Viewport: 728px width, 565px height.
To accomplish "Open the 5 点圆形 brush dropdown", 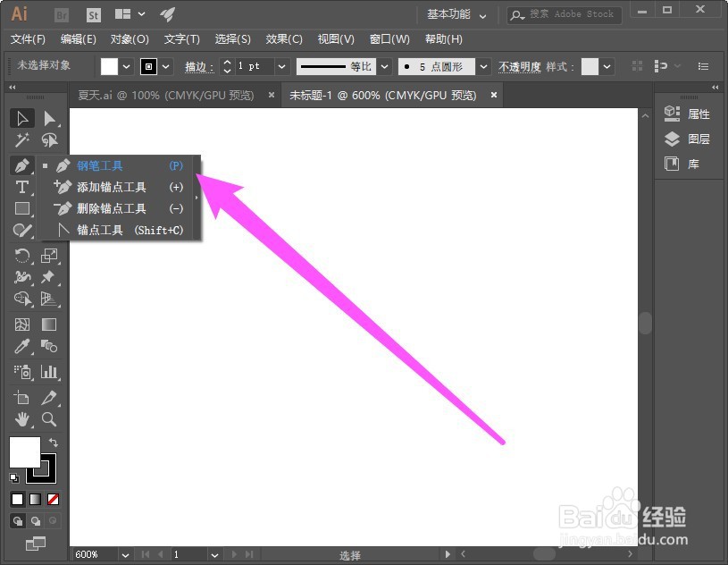I will tap(483, 67).
